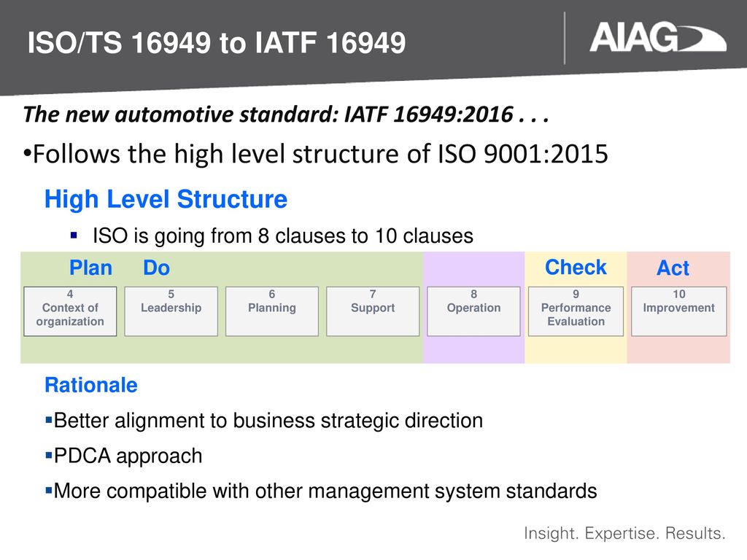Click the Act heading label
747x560 pixels.
tap(673, 268)
